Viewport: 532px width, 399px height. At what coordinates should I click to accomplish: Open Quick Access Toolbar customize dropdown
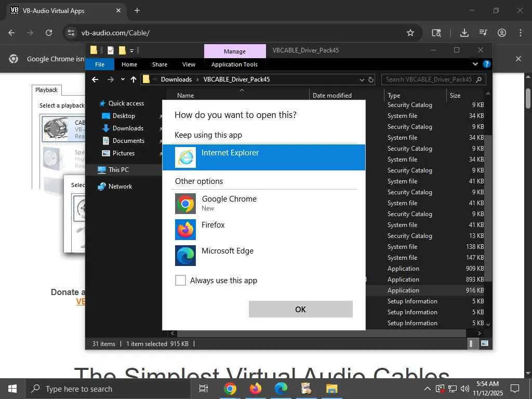(131, 51)
